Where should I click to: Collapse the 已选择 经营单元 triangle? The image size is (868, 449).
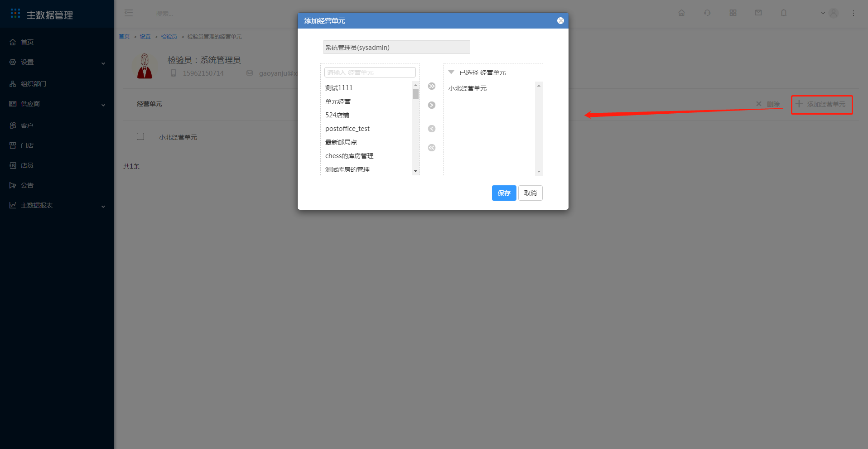451,72
